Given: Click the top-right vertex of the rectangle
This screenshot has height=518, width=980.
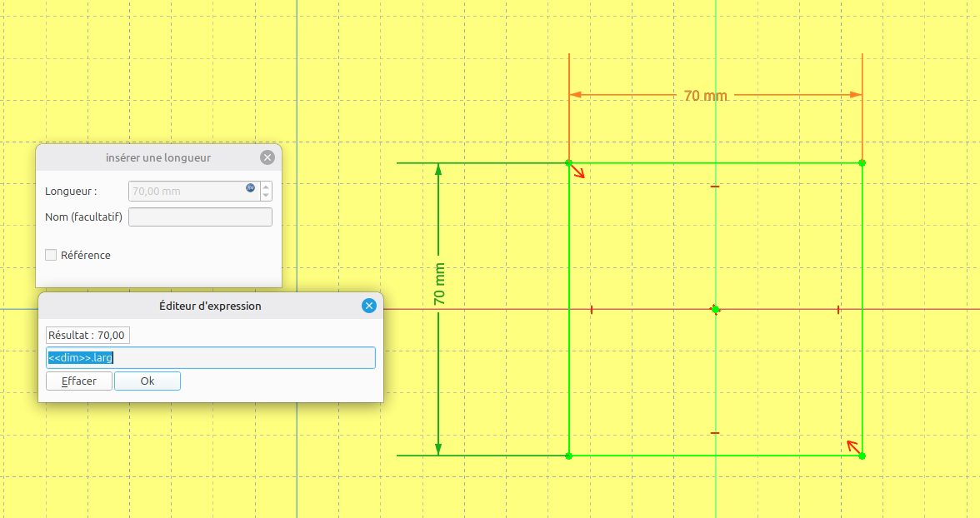Looking at the screenshot, I should click(x=862, y=163).
